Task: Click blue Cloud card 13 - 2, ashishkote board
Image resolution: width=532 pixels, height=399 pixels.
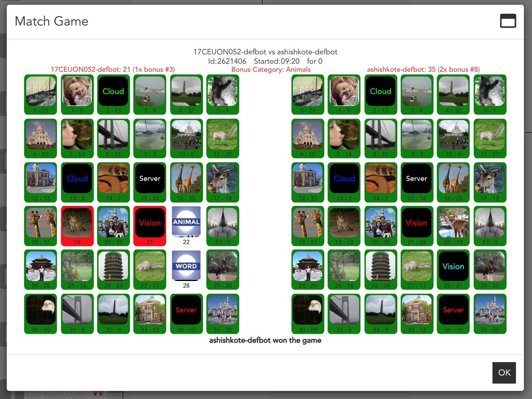Action: (344, 182)
